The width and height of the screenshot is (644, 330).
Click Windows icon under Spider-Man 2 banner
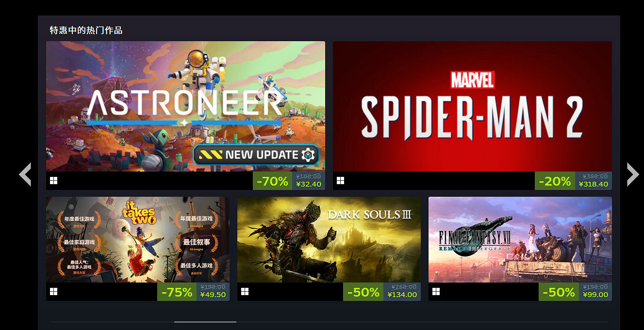click(341, 181)
